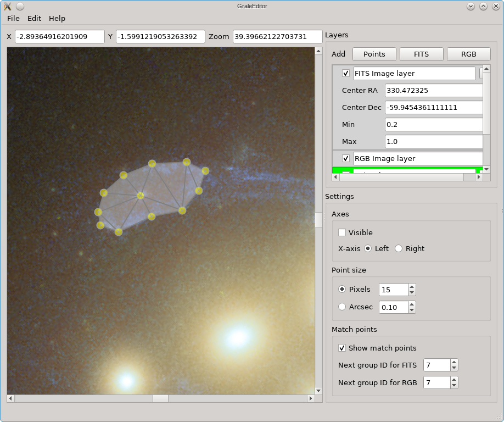Click the Max value field
Image resolution: width=504 pixels, height=422 pixels.
pyautogui.click(x=434, y=142)
